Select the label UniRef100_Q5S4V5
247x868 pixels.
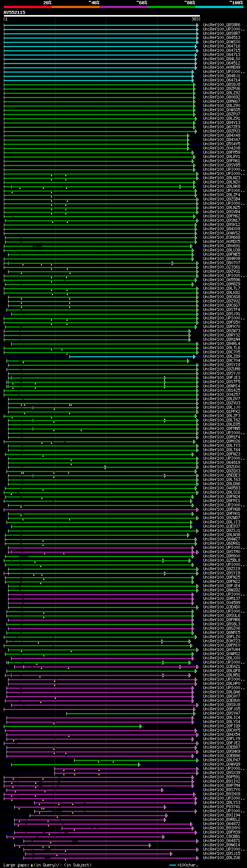tap(222, 144)
